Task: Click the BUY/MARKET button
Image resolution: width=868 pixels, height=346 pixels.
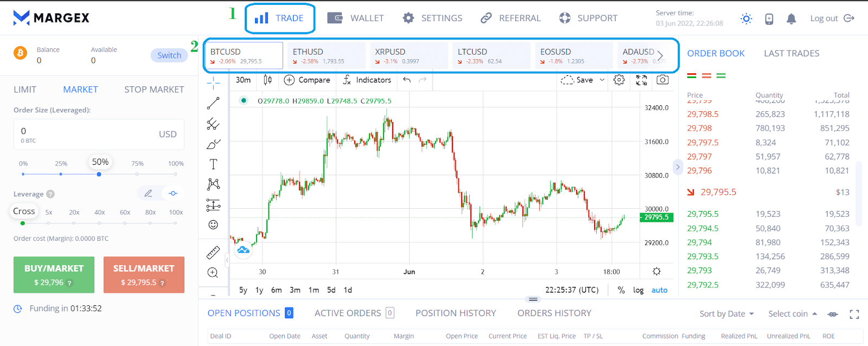Action: (54, 275)
